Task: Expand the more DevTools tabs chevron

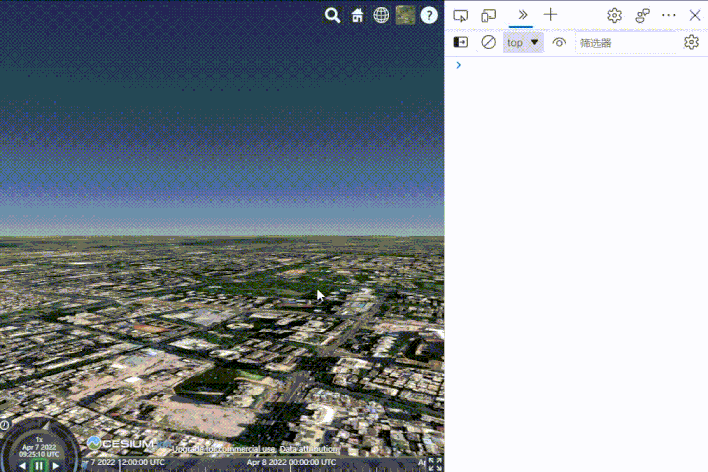Action: point(522,15)
